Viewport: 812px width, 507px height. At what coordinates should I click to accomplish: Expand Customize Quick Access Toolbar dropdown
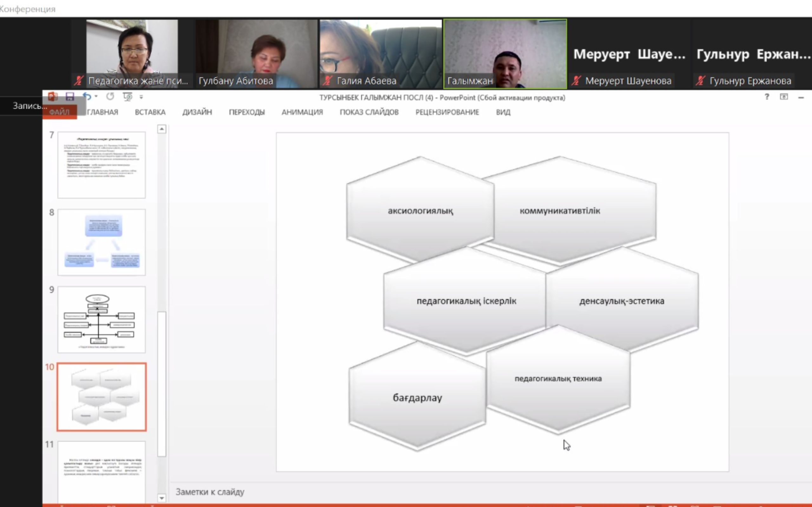pos(141,97)
